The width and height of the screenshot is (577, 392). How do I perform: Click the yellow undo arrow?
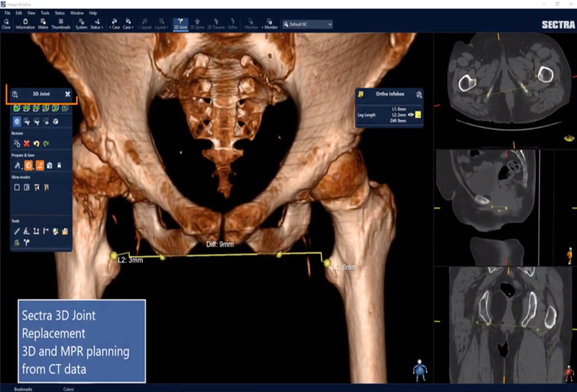click(36, 144)
